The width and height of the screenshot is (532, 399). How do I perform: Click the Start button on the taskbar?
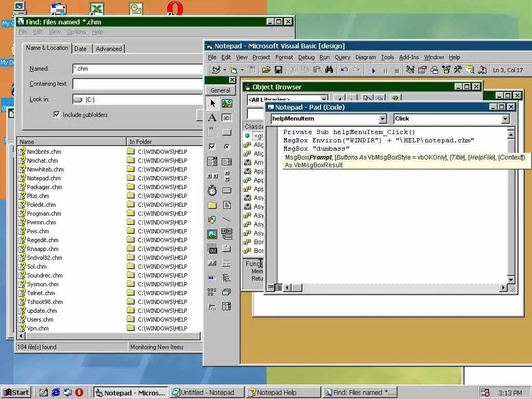(x=16, y=393)
